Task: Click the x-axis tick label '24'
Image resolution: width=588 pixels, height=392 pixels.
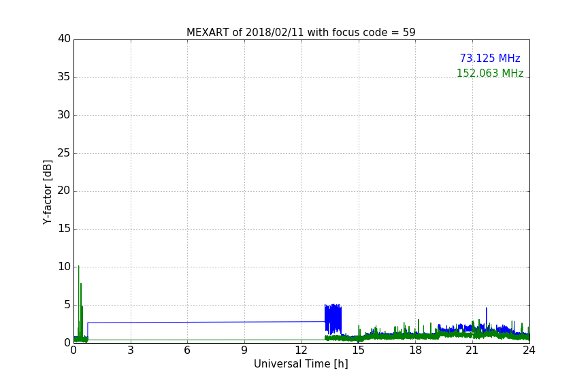Action: tap(529, 350)
